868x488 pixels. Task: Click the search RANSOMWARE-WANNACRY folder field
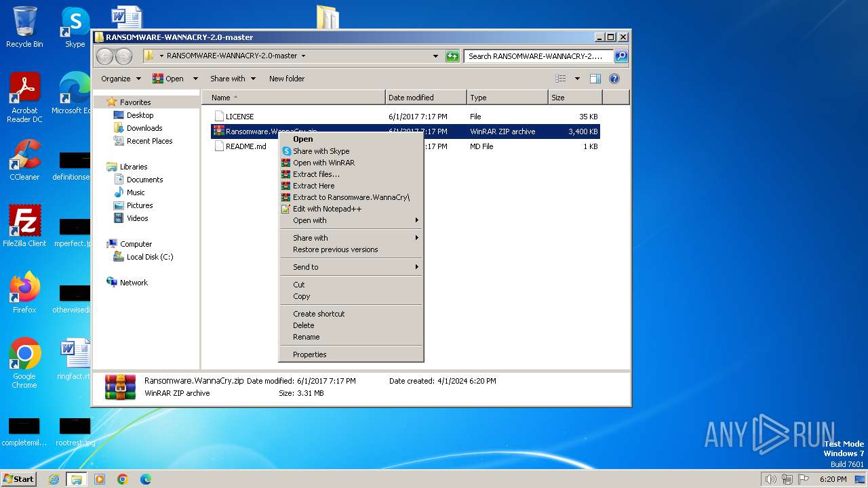(539, 56)
